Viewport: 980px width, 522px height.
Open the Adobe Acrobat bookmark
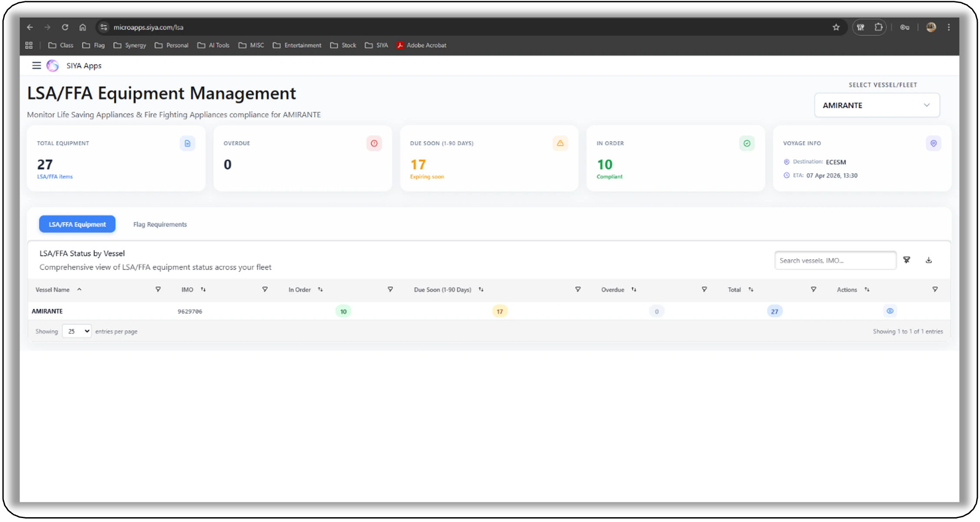[x=422, y=45]
